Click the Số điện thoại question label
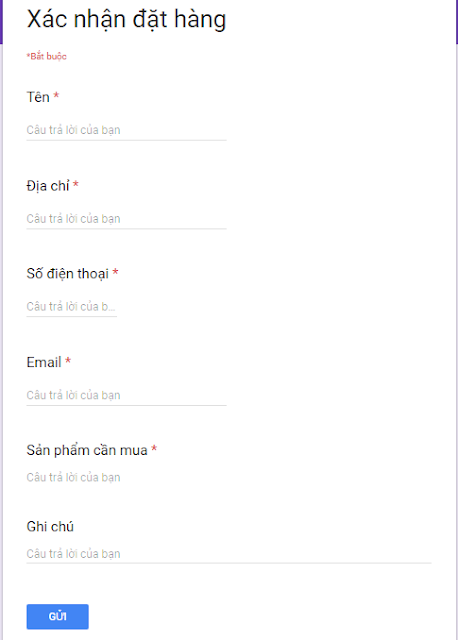Screen dimensions: 458x640 pos(67,273)
